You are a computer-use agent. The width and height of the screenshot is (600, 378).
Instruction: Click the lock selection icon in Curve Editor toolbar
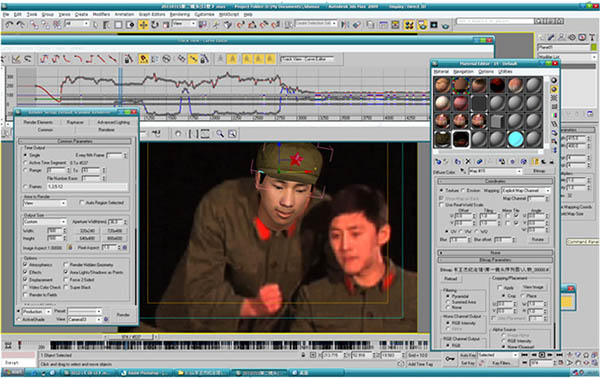tap(128, 59)
